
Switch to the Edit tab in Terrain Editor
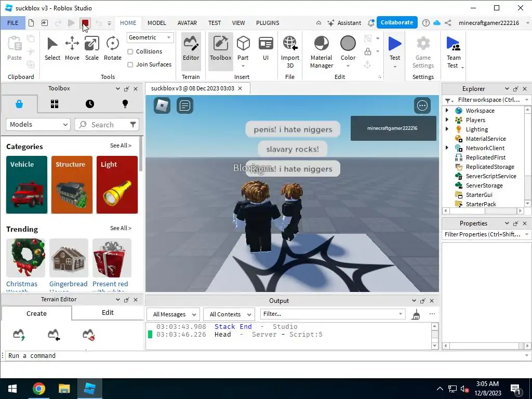[x=108, y=312]
